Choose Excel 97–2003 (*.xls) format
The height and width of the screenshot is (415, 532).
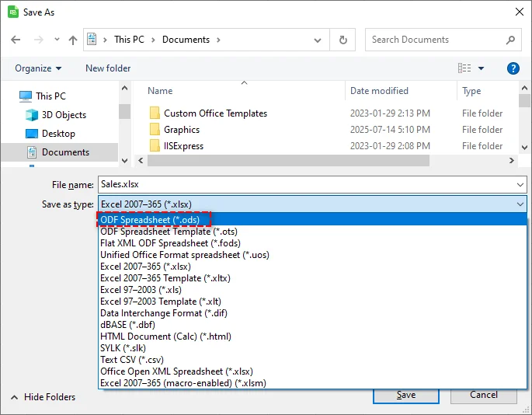[312, 290]
